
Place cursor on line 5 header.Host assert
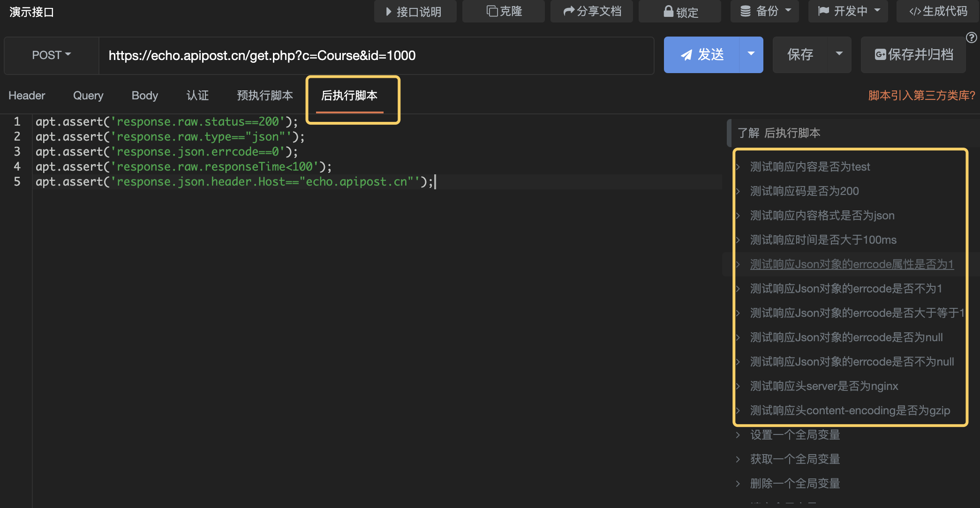pos(234,182)
